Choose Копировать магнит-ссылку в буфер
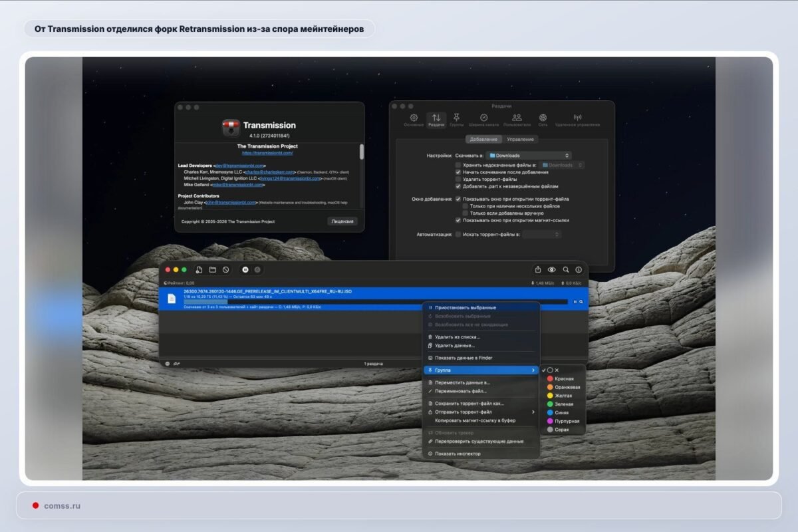 481,420
